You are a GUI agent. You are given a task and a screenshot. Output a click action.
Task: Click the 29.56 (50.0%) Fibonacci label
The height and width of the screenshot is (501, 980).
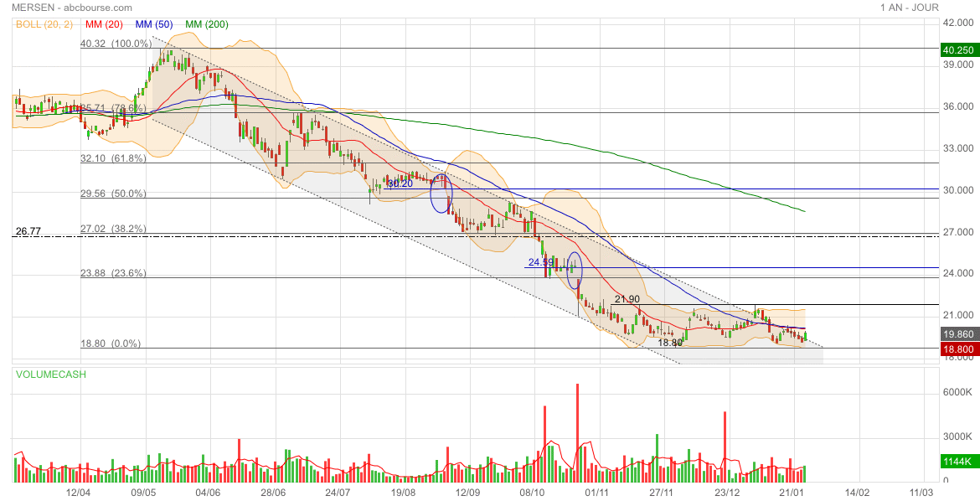[113, 194]
